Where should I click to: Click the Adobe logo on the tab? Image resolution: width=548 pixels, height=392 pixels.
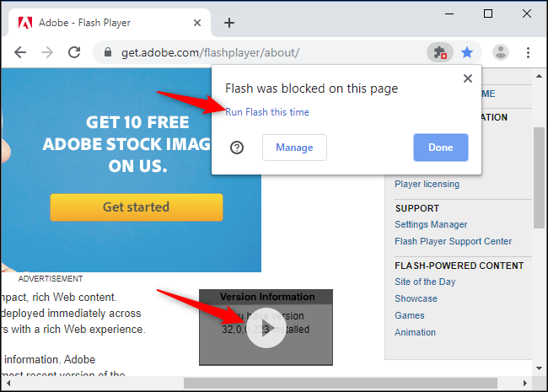pyautogui.click(x=25, y=23)
